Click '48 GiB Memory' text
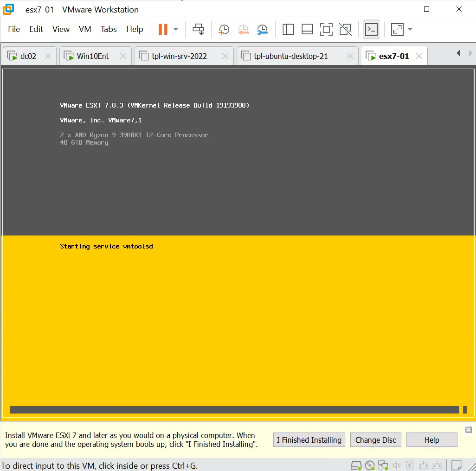The width and height of the screenshot is (476, 471). [84, 142]
